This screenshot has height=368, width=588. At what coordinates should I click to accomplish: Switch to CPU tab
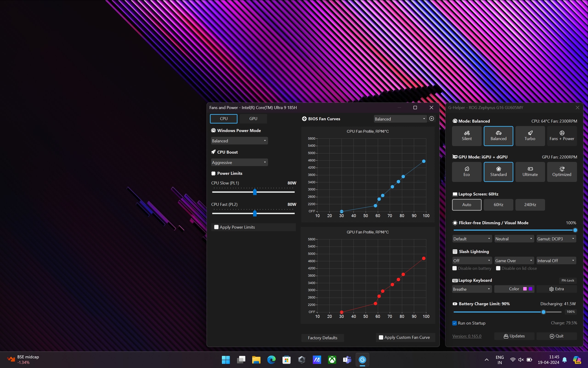click(223, 118)
